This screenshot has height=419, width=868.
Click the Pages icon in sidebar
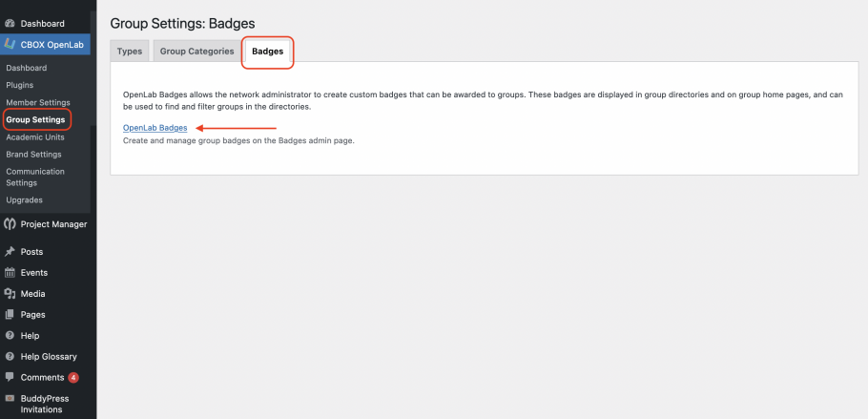(10, 315)
